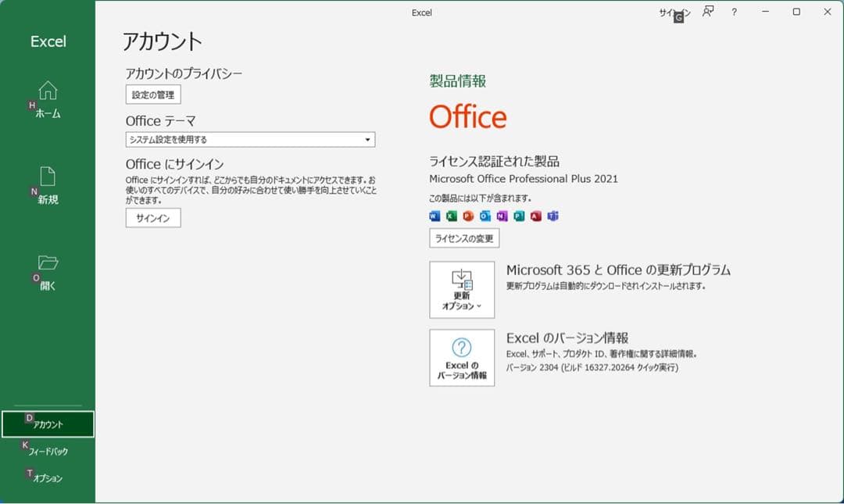The image size is (844, 504).
Task: Click the Access icon
Action: coord(535,216)
